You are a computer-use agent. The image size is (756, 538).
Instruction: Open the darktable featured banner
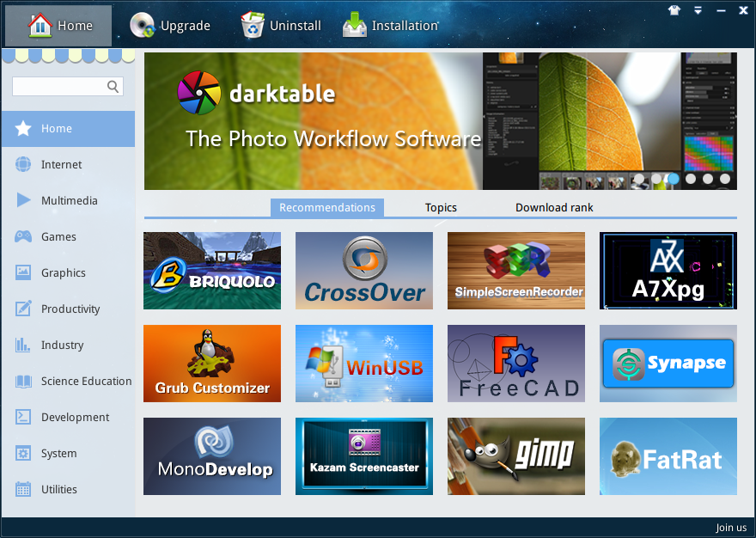pos(440,121)
